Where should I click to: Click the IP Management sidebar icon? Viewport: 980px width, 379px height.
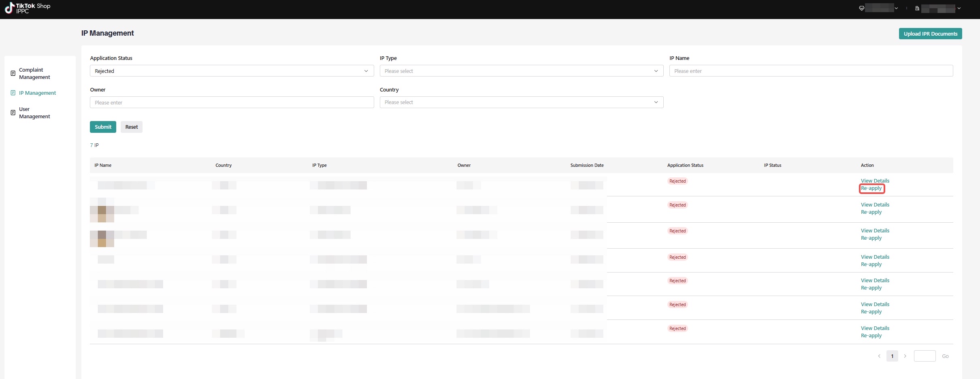[13, 93]
